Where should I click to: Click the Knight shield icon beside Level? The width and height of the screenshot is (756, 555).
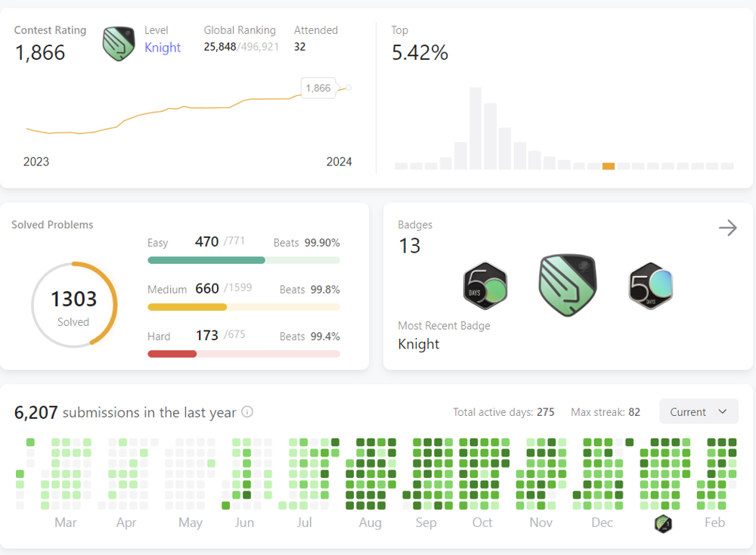point(119,44)
